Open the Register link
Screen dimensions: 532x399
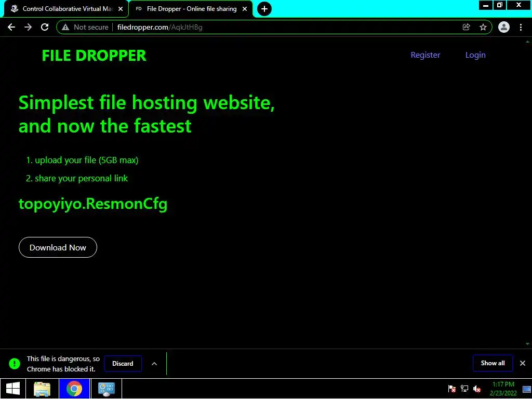pos(425,55)
